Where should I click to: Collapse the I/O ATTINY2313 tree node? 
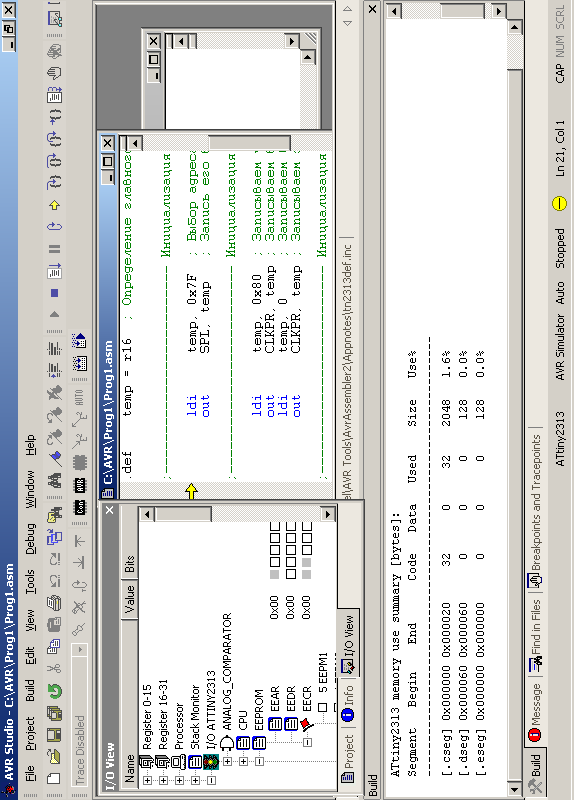coord(211,781)
